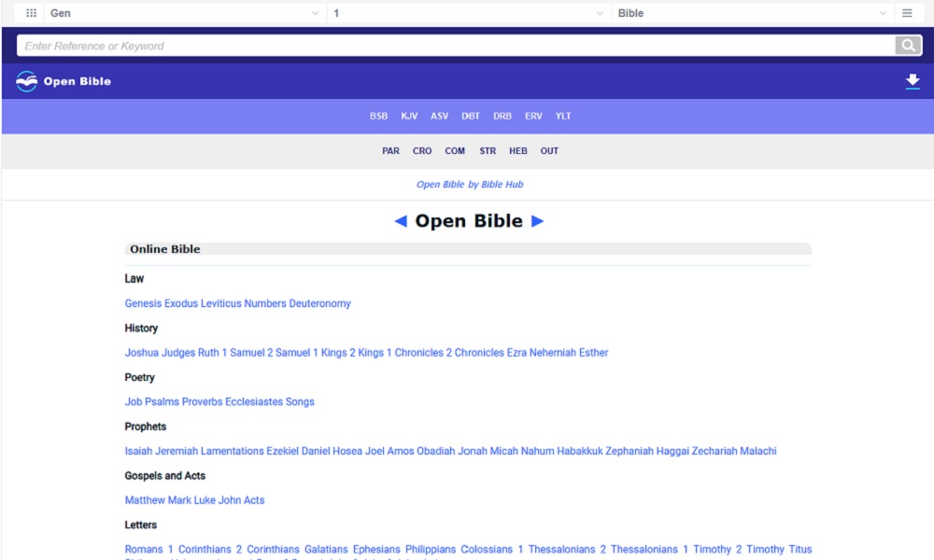This screenshot has width=934, height=560.
Task: Select the YLT translation
Action: [562, 116]
